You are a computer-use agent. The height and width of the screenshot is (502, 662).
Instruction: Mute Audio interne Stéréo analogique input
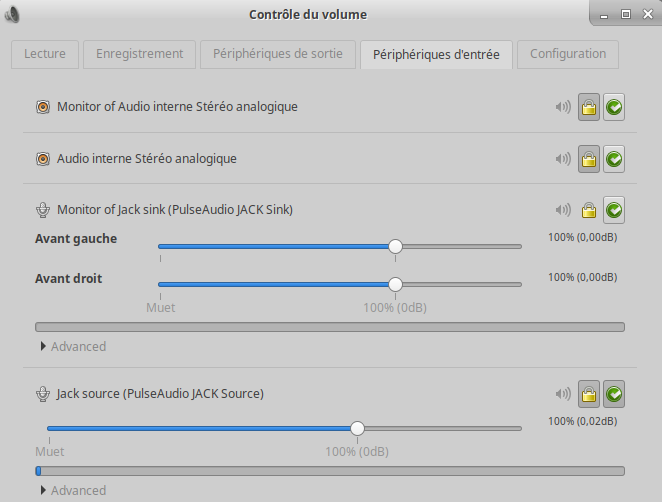pyautogui.click(x=563, y=158)
